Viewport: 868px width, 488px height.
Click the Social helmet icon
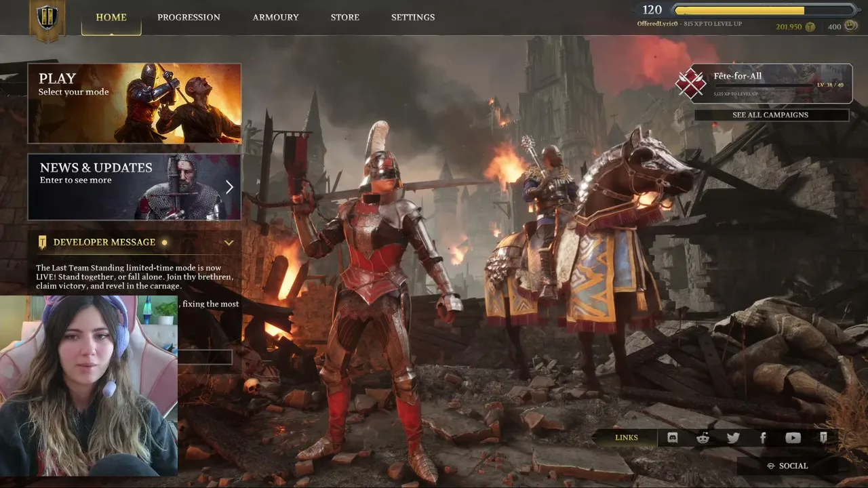[x=770, y=466]
